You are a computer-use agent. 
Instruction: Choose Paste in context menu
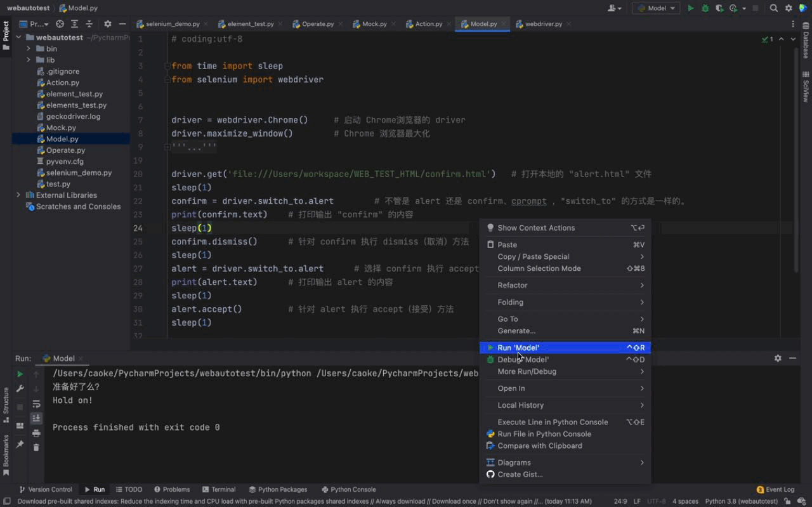[x=565, y=245]
